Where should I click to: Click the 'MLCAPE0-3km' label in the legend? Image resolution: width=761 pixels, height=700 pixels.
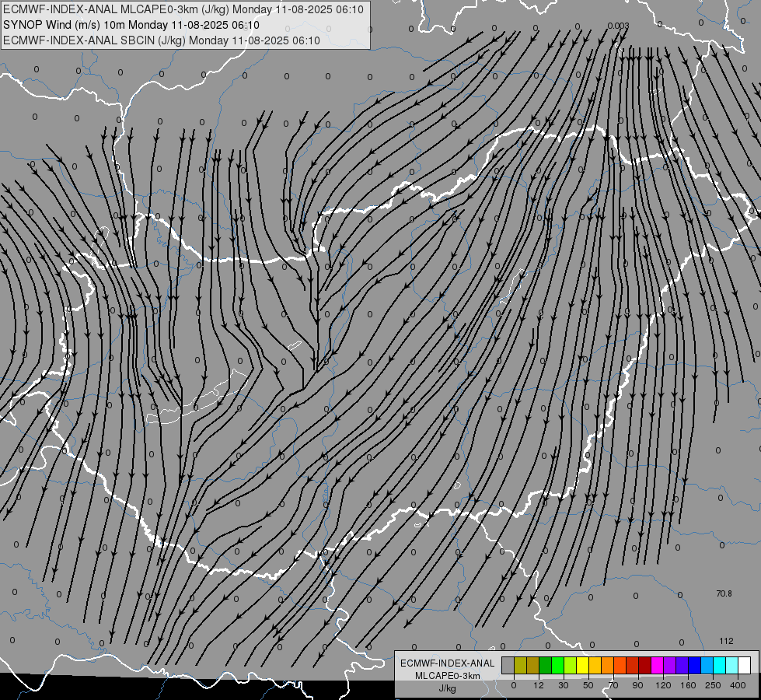[448, 676]
